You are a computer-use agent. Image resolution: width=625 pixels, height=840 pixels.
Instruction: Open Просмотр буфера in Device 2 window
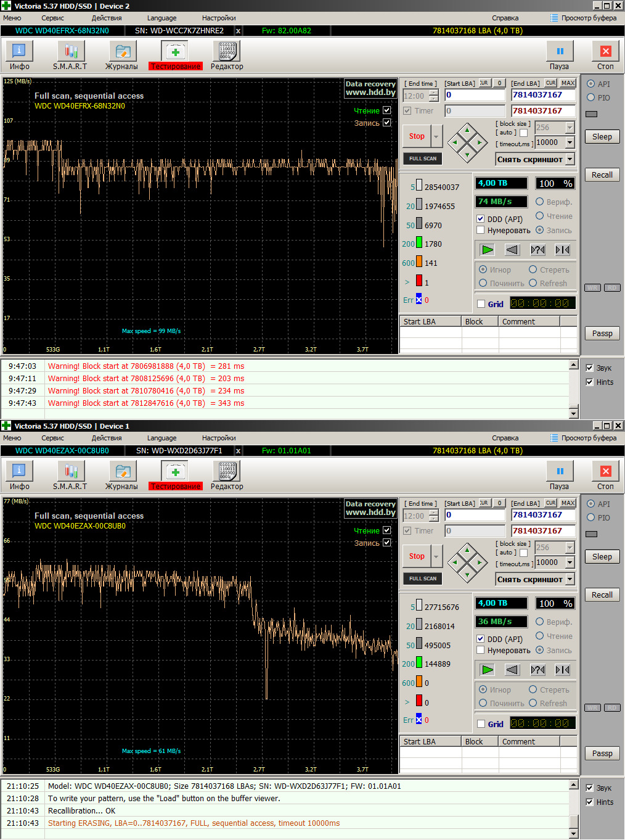(x=584, y=18)
